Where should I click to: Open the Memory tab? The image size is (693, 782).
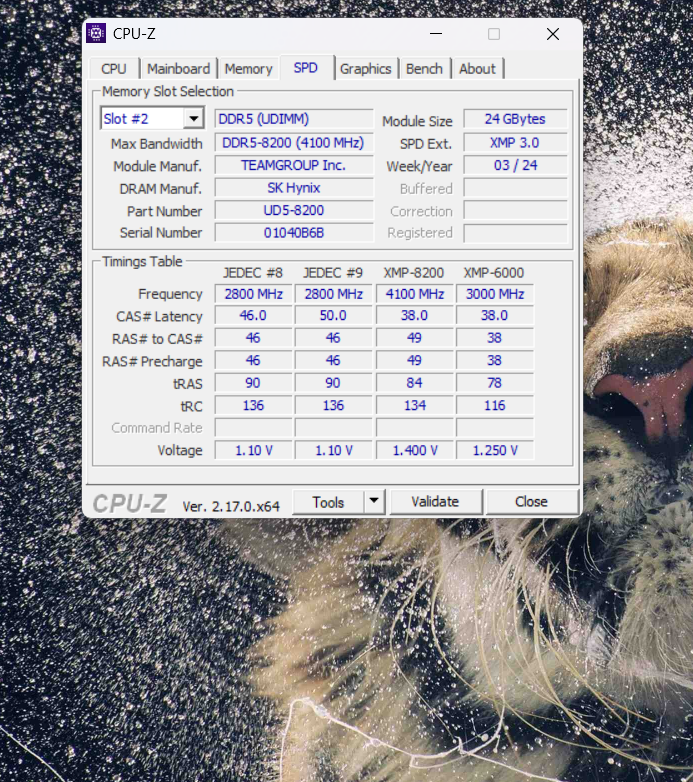(248, 69)
